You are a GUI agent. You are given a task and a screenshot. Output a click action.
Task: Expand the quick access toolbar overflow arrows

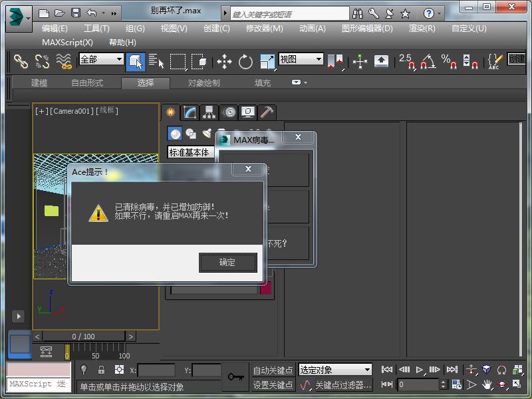(x=114, y=13)
